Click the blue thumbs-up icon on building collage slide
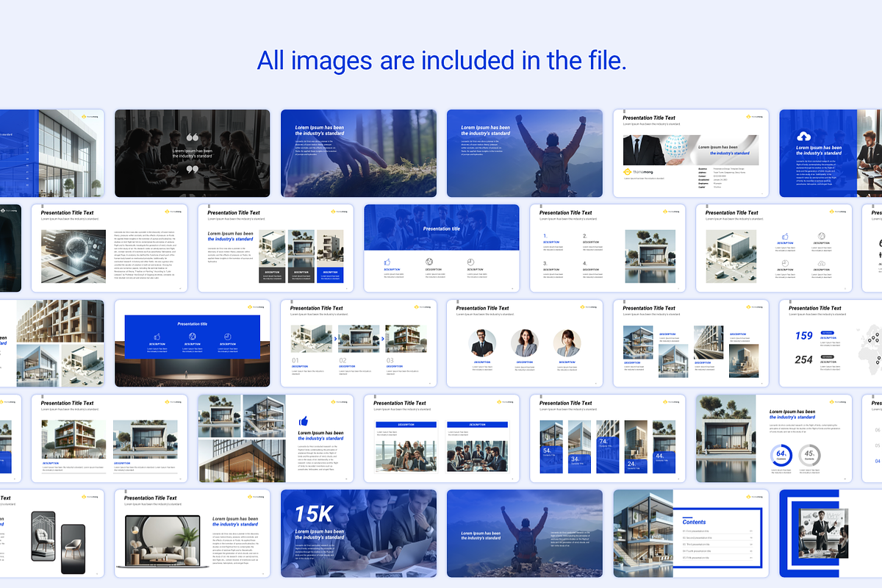This screenshot has height=588, width=882. [x=304, y=421]
